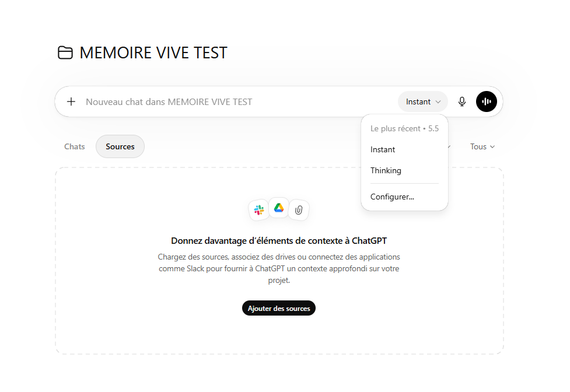Start dictation with the microphone icon

461,101
